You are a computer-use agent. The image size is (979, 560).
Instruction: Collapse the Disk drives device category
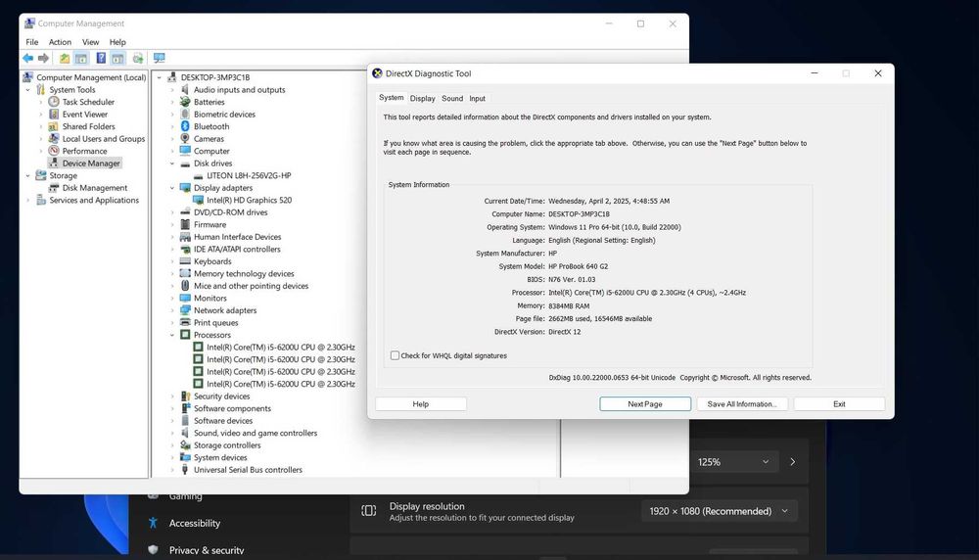tap(172, 163)
